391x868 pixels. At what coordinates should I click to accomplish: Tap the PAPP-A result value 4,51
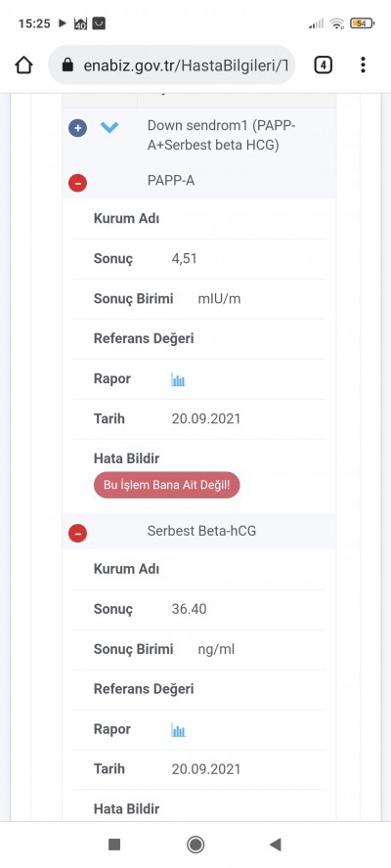[x=185, y=258]
